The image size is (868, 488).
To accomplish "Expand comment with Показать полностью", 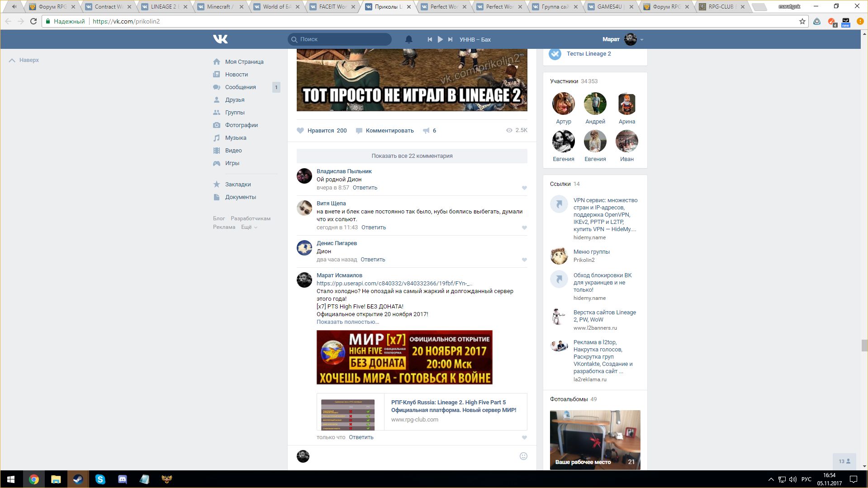I will pyautogui.click(x=347, y=322).
